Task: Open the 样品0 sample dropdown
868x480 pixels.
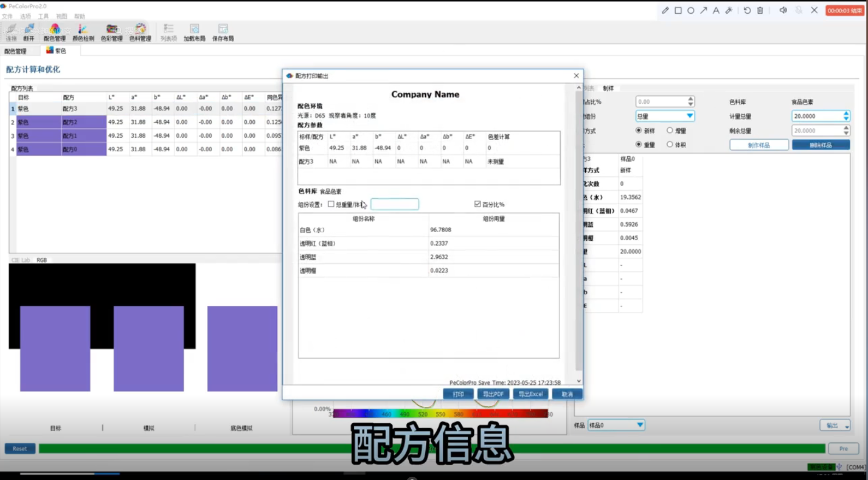Action: tap(616, 425)
